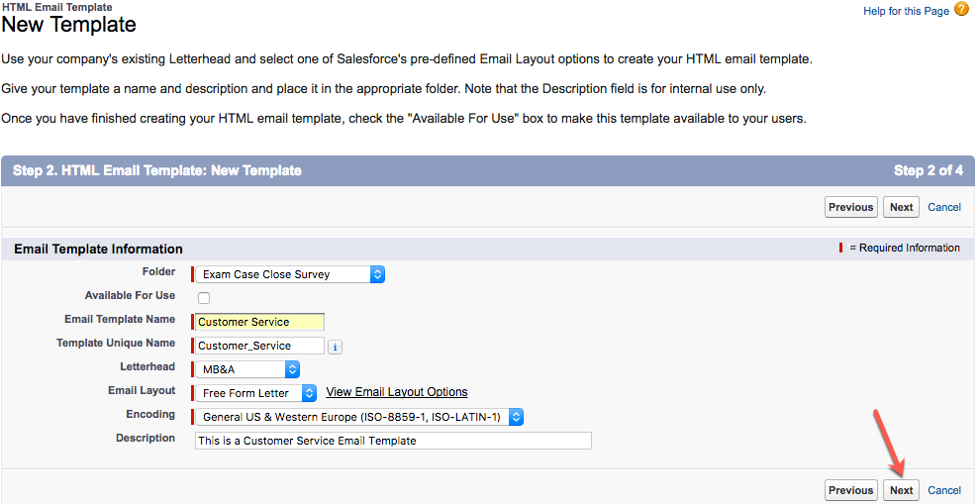Click the Description text field
980x504 pixels.
[393, 441]
